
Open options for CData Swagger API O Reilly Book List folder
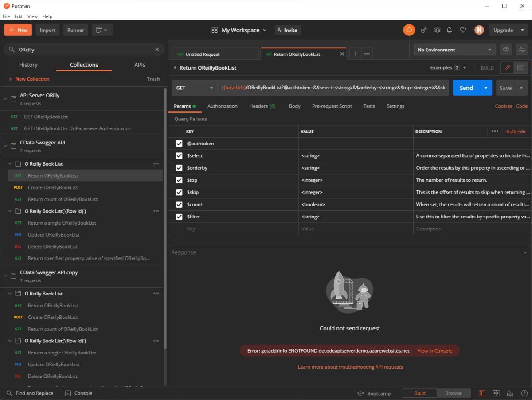tap(156, 164)
